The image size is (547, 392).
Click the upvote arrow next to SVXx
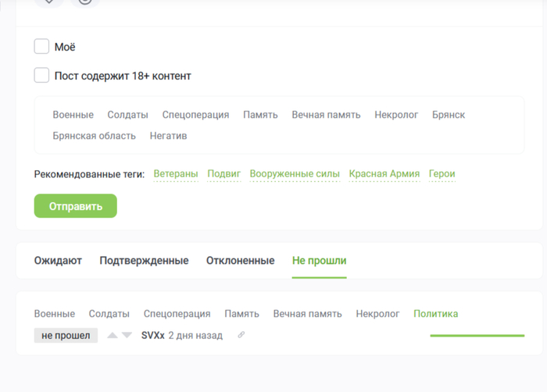click(x=113, y=336)
